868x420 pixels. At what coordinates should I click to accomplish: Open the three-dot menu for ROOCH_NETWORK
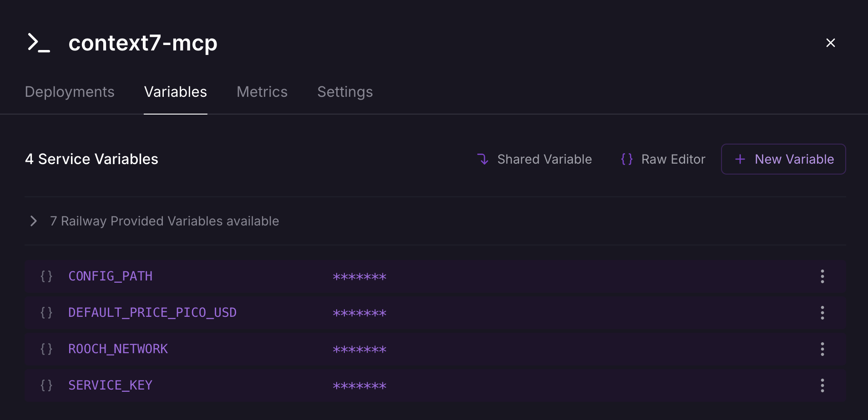point(822,349)
